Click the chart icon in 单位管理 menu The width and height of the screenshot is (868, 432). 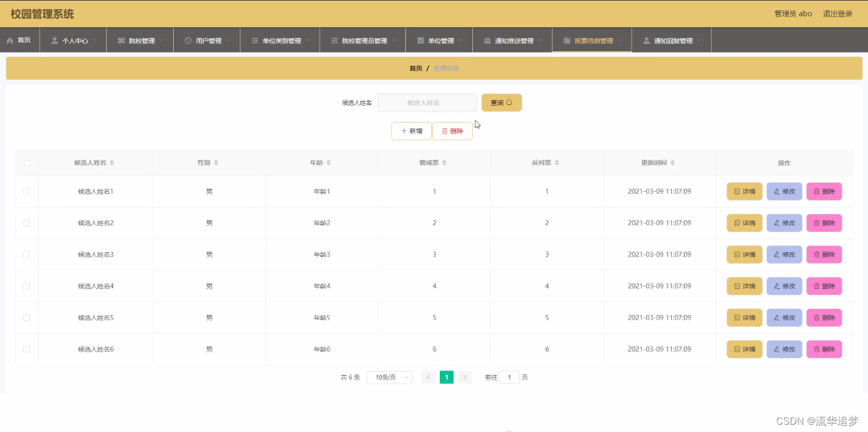[x=420, y=40]
